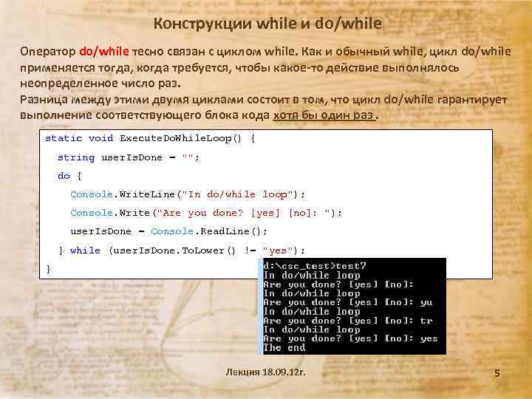Click the Console.Write("Are you done?...") line
The height and width of the screenshot is (399, 532).
(206, 213)
